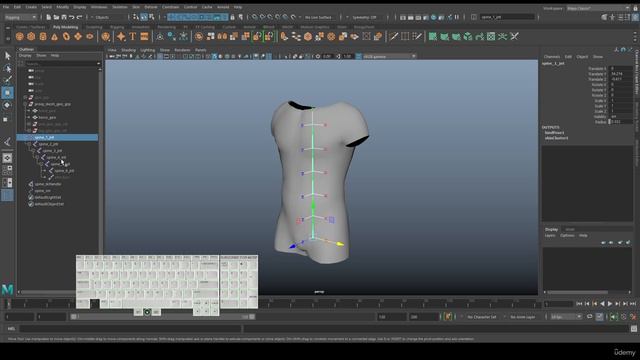Toggle select-by-hierarchy mode
Screen dimensions: 640x360
[x=136, y=17]
